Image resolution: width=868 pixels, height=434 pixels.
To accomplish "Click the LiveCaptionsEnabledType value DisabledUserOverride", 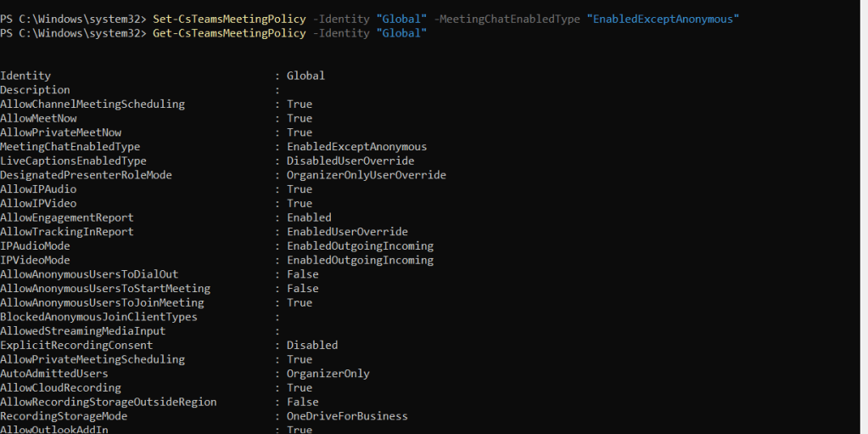I will coord(350,161).
